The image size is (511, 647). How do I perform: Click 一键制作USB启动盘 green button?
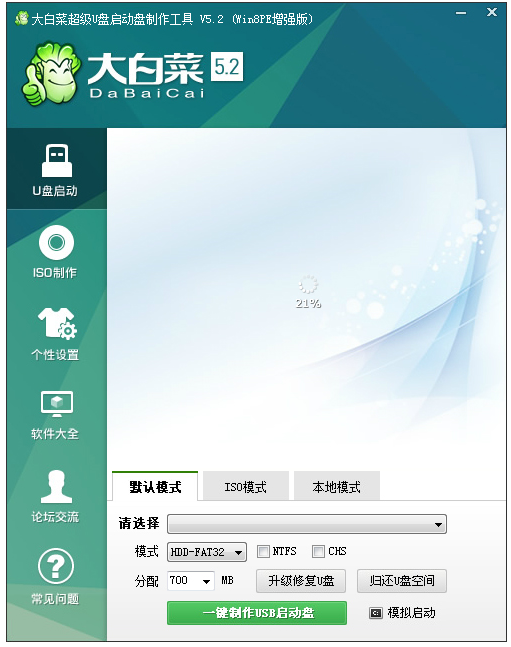(257, 613)
